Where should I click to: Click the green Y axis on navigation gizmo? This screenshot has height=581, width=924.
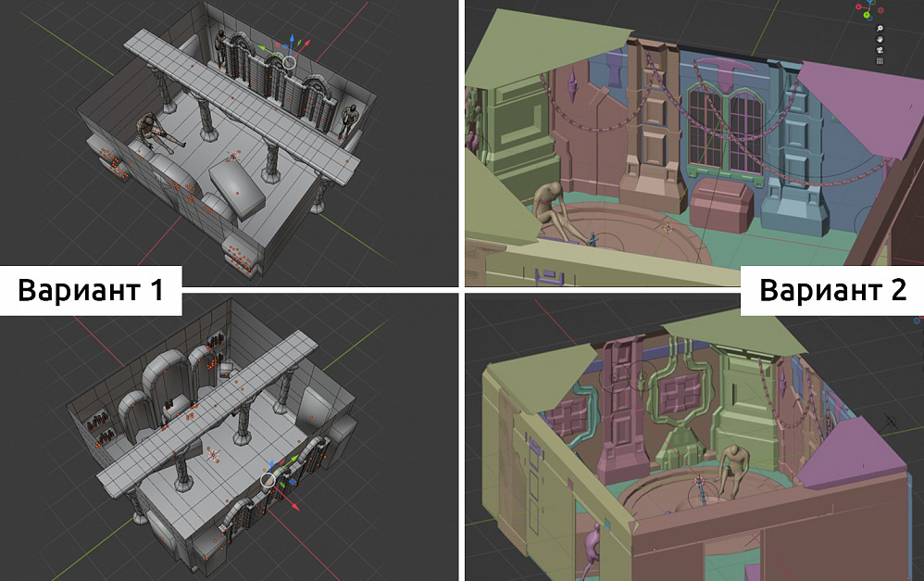tap(867, 15)
